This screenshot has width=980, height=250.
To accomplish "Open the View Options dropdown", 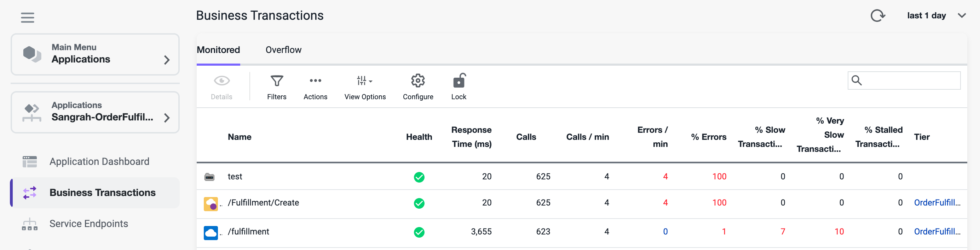I will [365, 87].
